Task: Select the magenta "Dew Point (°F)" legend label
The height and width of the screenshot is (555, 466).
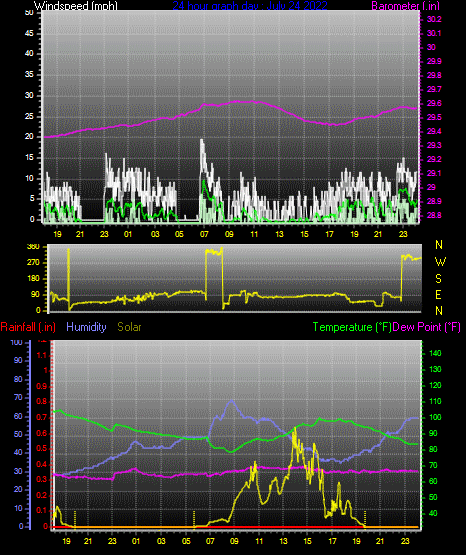Action: point(427,327)
